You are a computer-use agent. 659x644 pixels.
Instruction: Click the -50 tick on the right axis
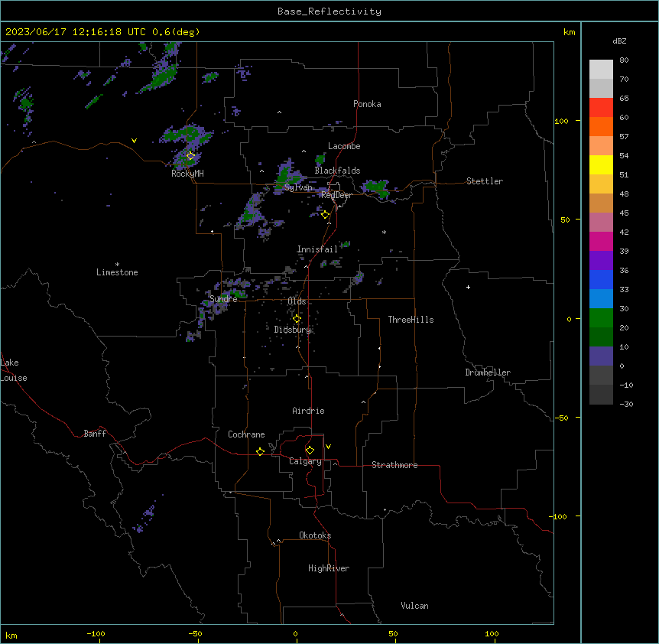[561, 418]
